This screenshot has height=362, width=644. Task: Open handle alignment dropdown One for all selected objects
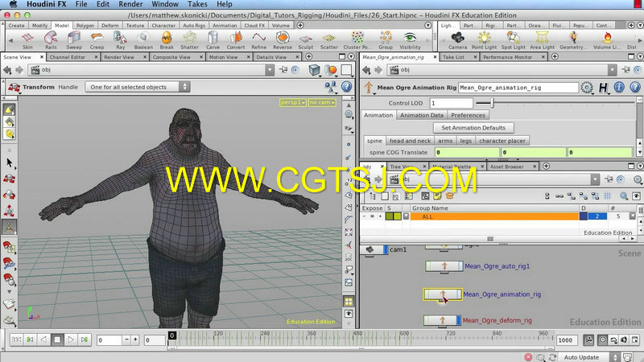click(138, 87)
